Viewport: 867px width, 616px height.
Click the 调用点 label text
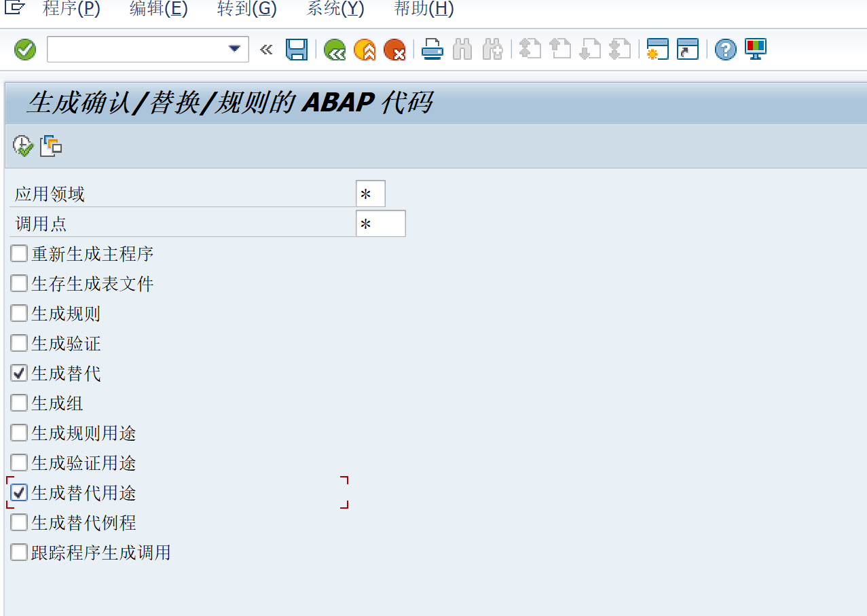click(x=41, y=224)
